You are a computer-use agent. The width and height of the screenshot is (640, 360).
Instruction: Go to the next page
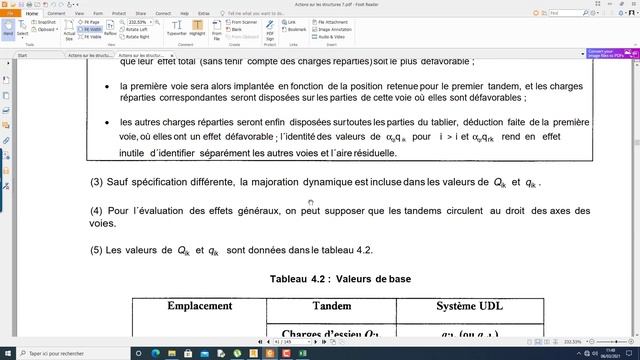[316, 342]
